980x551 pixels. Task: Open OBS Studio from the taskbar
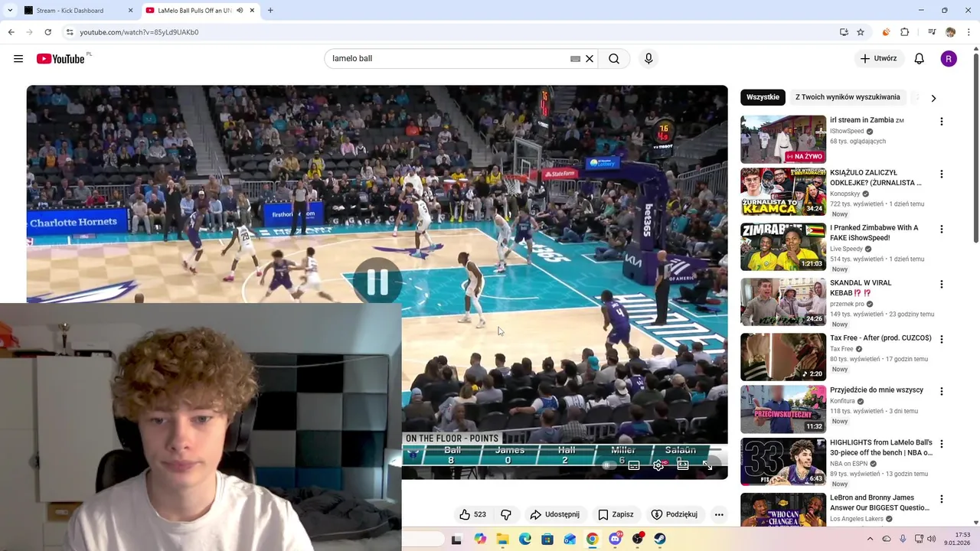(638, 539)
